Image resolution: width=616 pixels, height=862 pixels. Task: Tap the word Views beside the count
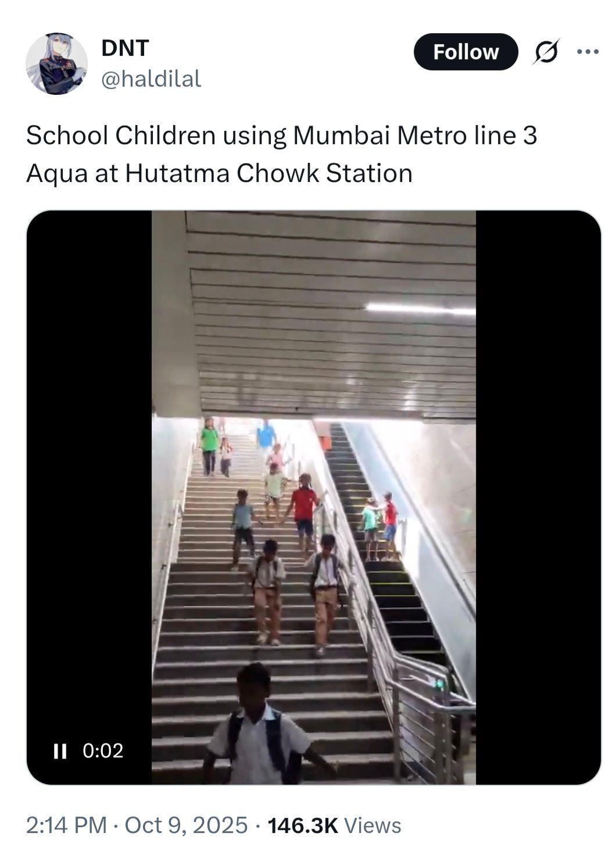click(x=373, y=825)
